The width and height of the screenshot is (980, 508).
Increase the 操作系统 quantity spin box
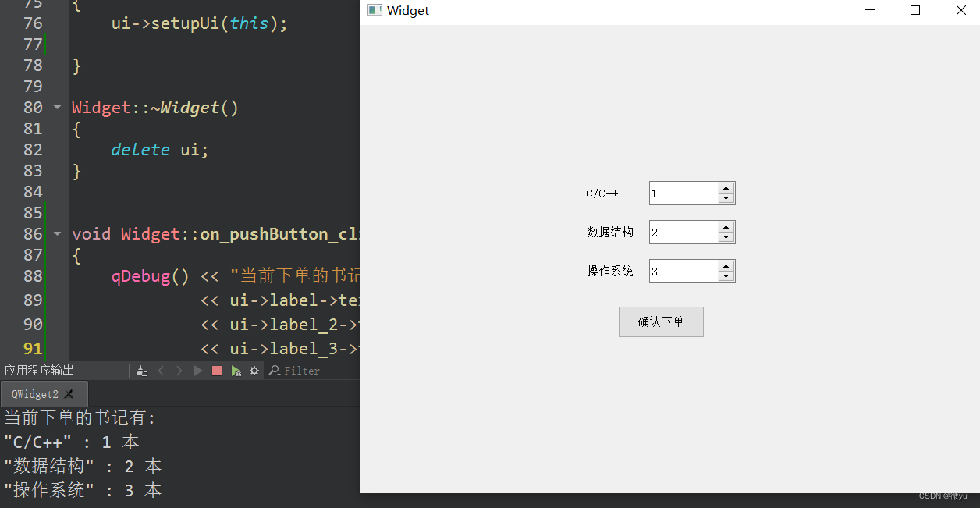[x=726, y=266]
